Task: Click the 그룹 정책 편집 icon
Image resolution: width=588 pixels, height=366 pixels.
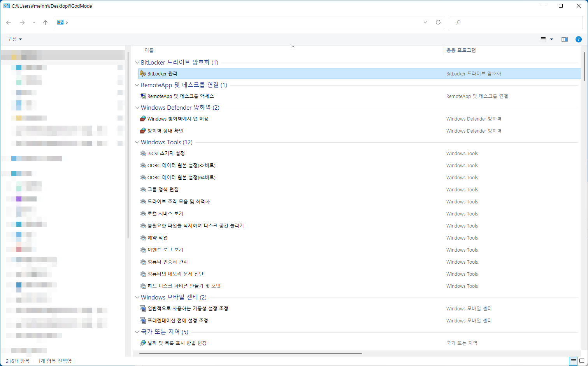Action: (143, 189)
